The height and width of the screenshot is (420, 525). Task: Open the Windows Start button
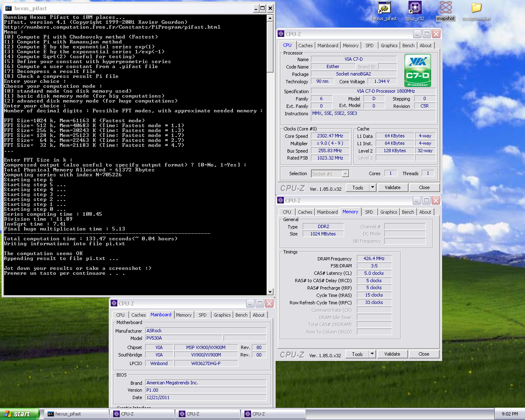click(20, 414)
